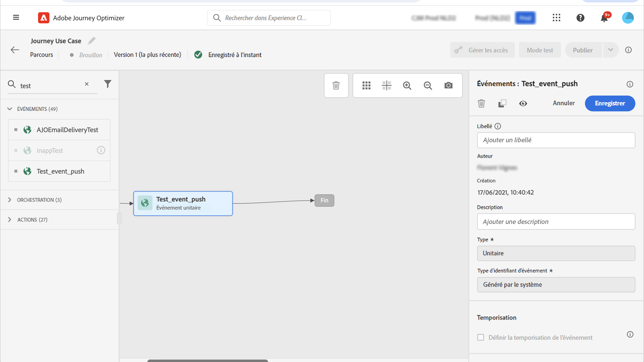Image resolution: width=644 pixels, height=362 pixels.
Task: Click the camera screenshot icon
Action: click(448, 85)
